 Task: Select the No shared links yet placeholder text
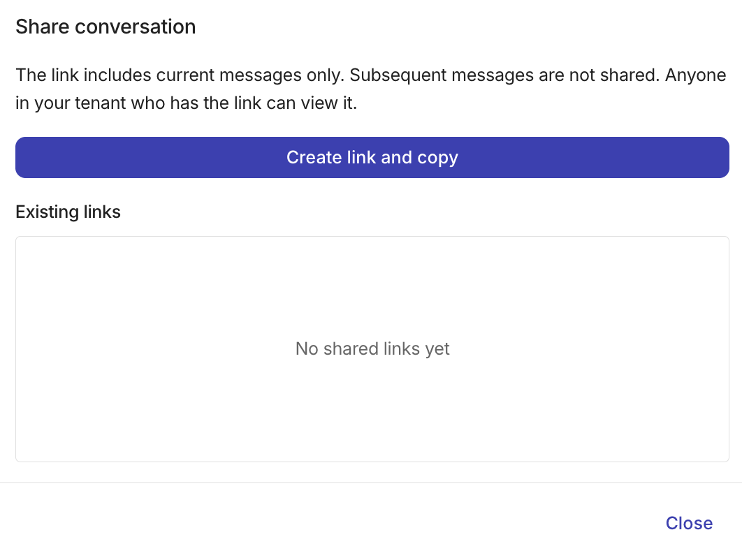[x=372, y=348]
